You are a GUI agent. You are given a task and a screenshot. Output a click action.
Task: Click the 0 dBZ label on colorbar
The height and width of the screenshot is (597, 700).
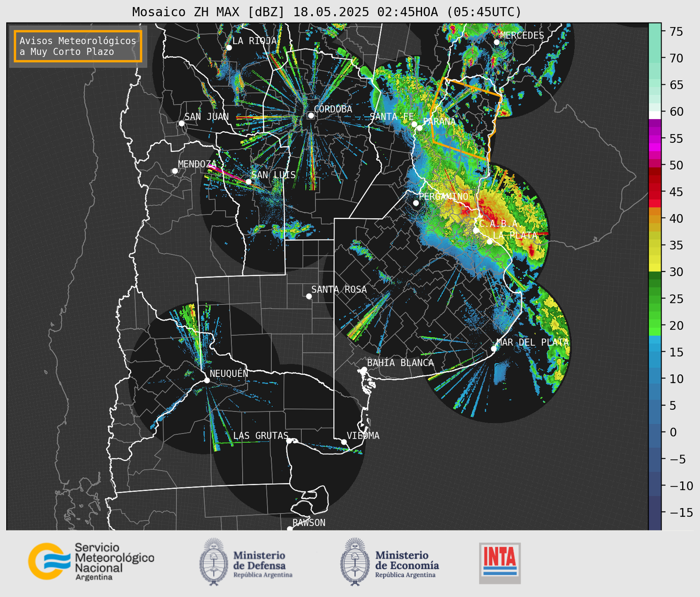673,432
